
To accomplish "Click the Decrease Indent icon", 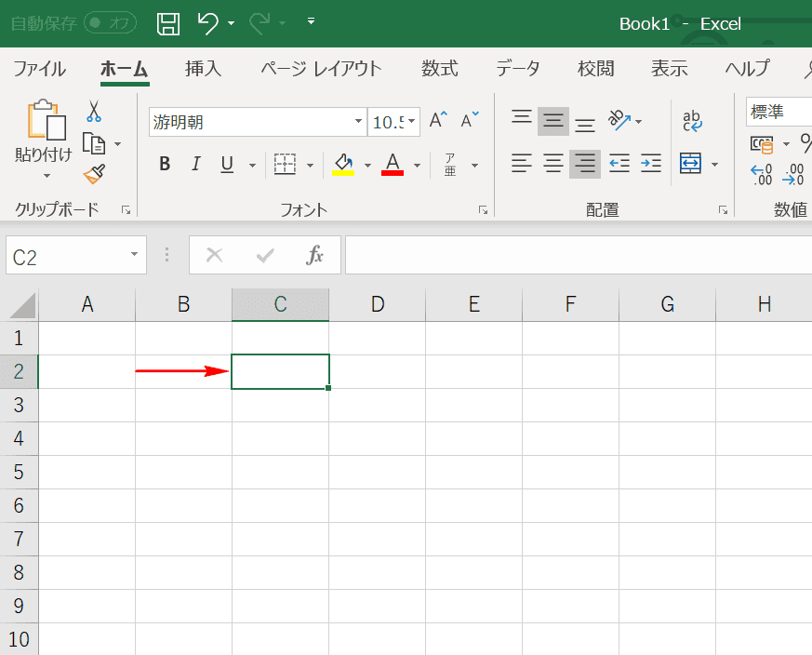I will (619, 164).
